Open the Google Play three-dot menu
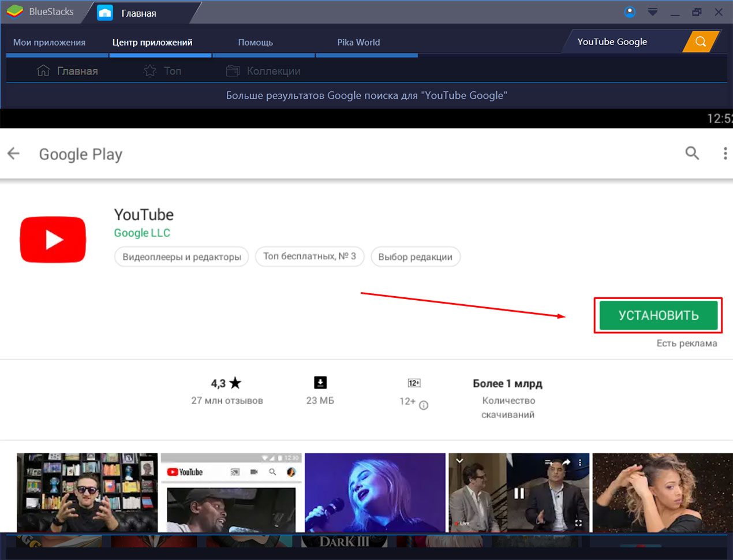 coord(725,153)
